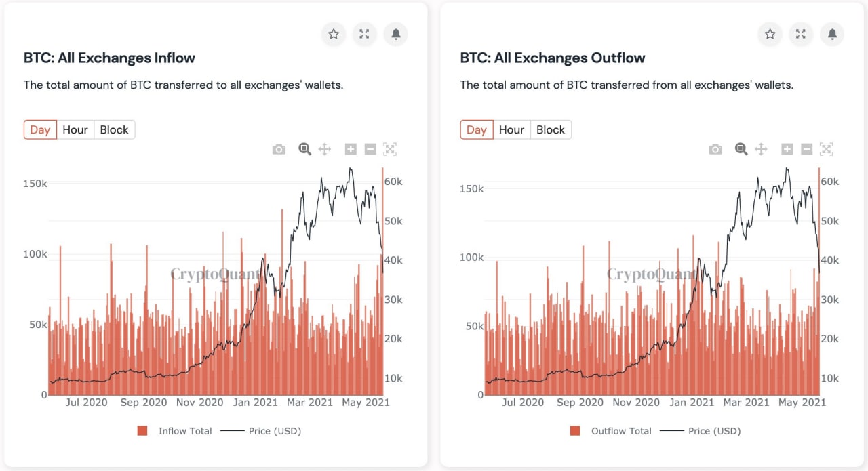
Task: Set alert bell on Inflow chart
Action: coord(396,34)
